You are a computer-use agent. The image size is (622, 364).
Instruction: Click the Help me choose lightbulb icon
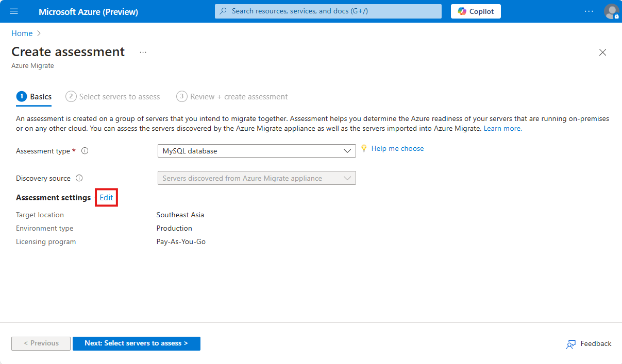(364, 148)
